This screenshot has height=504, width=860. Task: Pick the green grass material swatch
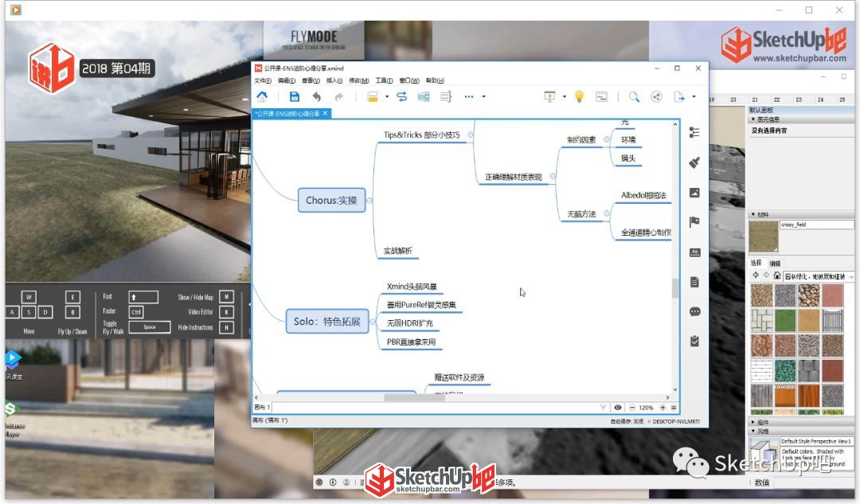[785, 320]
